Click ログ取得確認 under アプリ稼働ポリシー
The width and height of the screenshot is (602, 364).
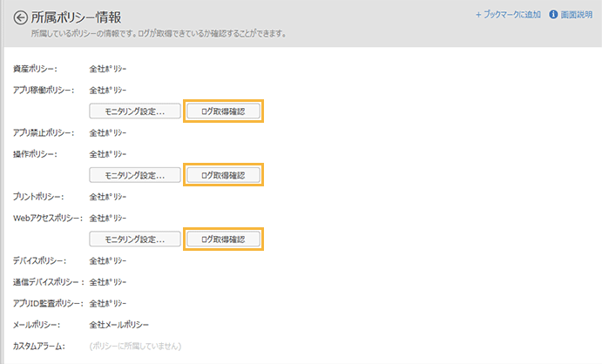coord(223,111)
